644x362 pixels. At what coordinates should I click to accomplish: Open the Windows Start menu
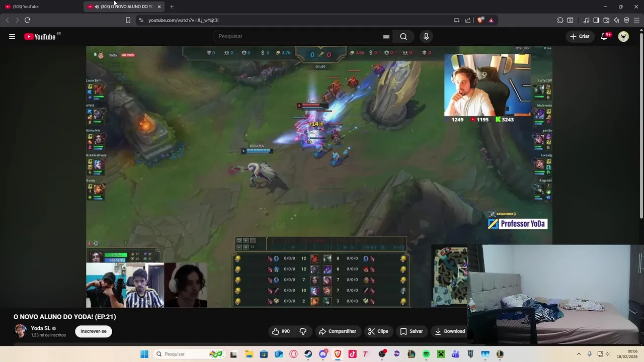point(144,354)
